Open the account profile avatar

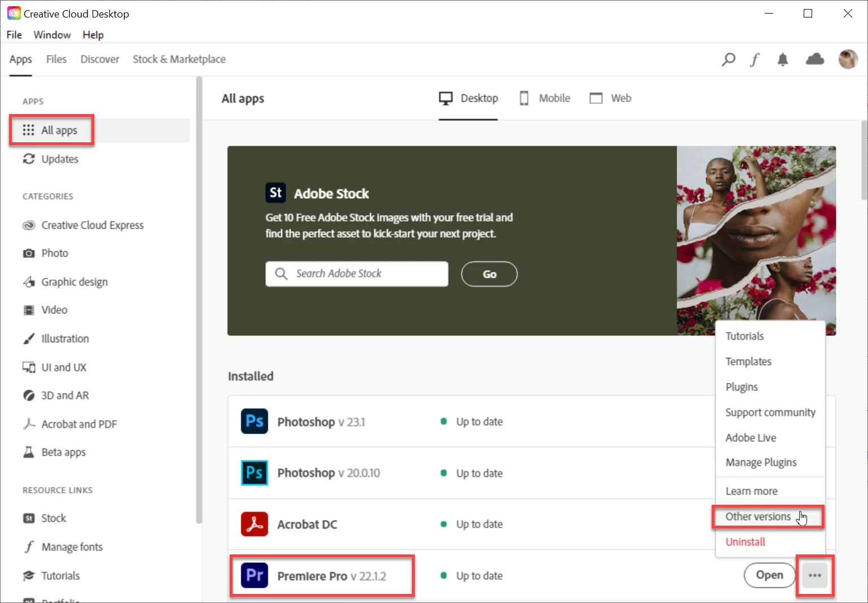pos(848,59)
